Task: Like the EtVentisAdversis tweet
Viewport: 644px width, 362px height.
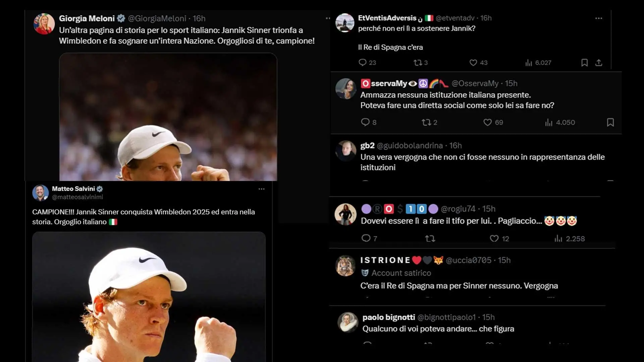Action: 473,63
